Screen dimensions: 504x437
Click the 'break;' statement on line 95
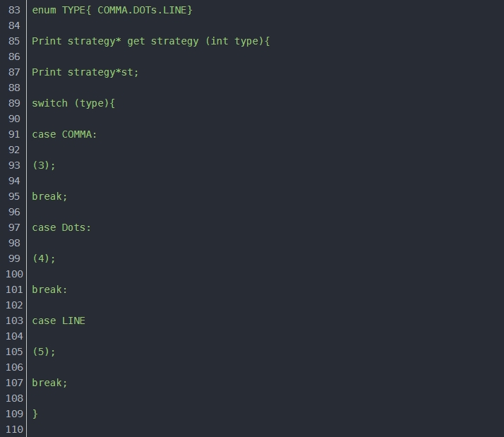(x=49, y=196)
